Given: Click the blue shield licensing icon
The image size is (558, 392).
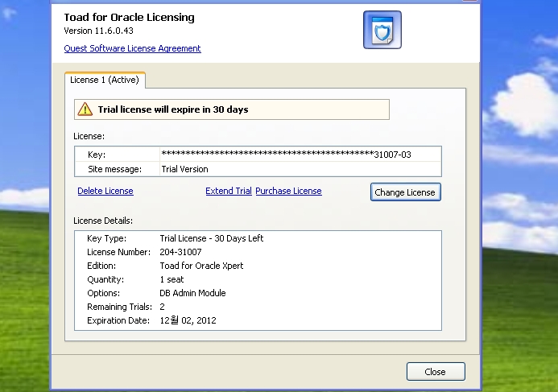Looking at the screenshot, I should click(x=382, y=30).
